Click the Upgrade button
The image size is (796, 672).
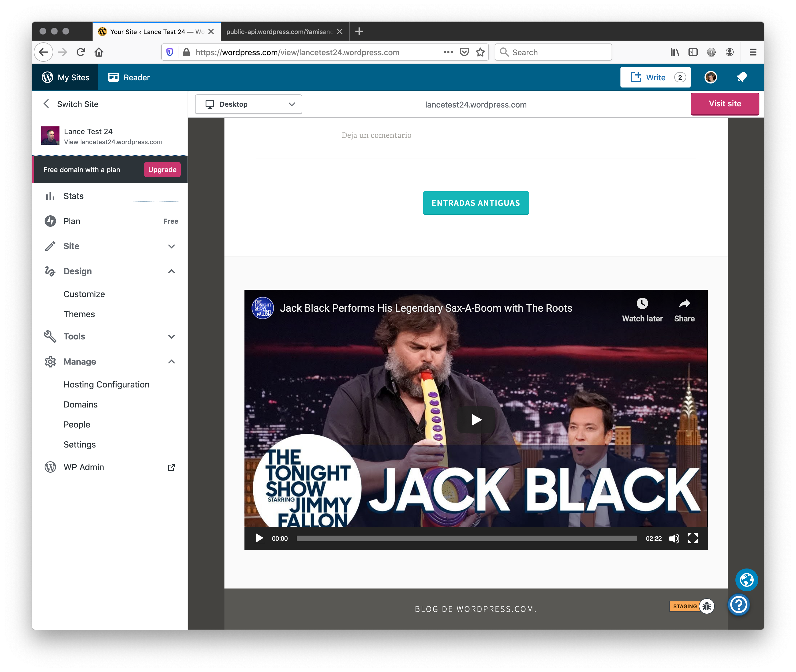162,170
